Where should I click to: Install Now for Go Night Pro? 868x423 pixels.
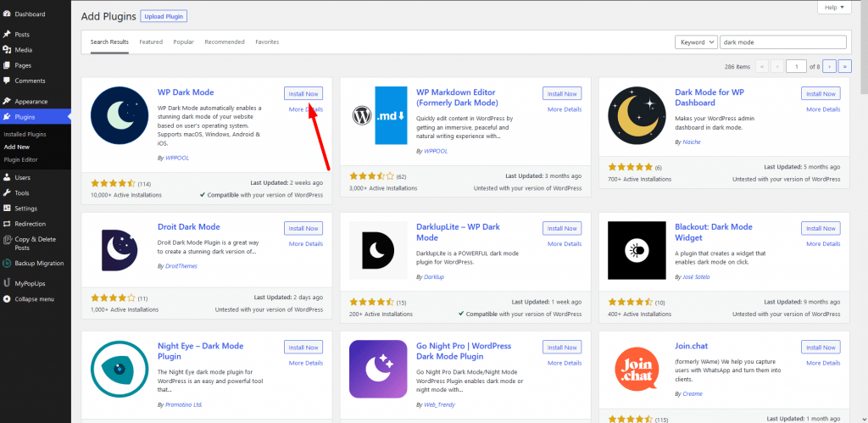coord(562,348)
